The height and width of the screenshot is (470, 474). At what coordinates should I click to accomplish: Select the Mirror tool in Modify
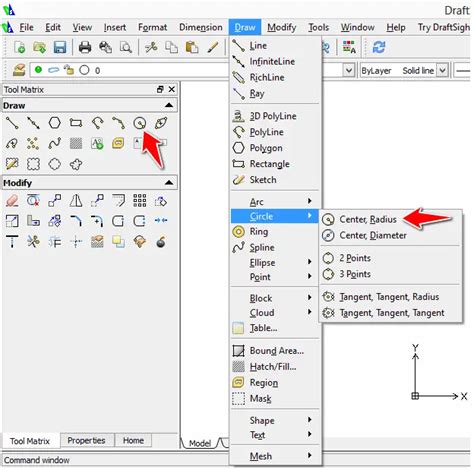76,201
